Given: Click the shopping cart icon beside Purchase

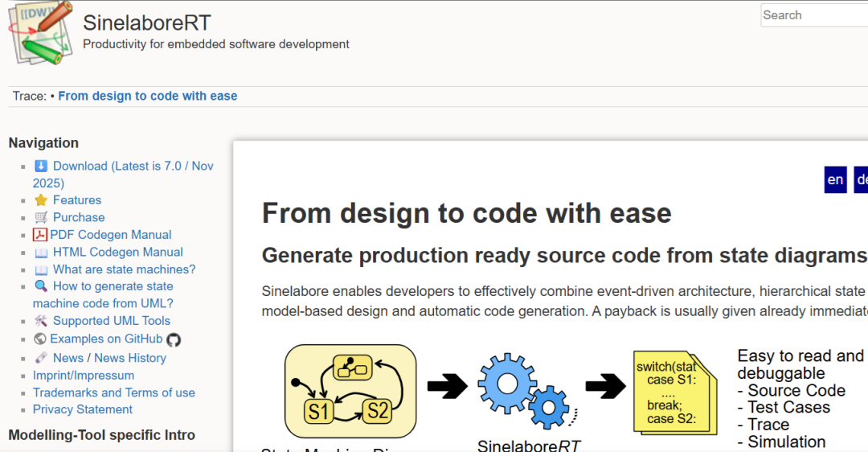Looking at the screenshot, I should pos(41,217).
